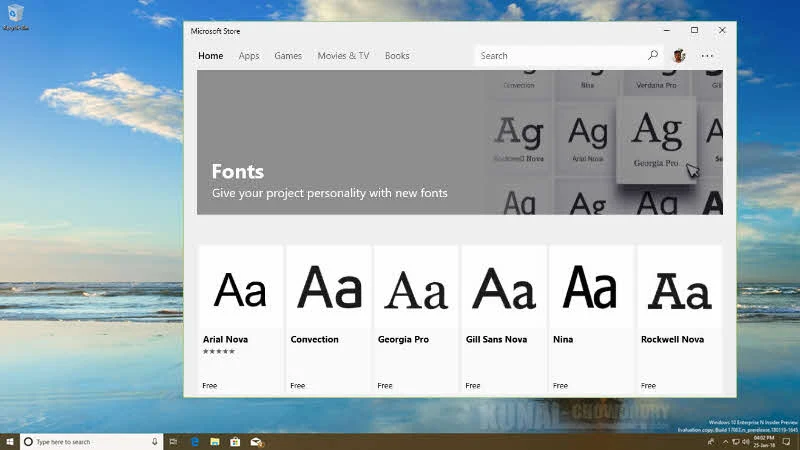Select the Recycle Bin desktop icon
The width and height of the screenshot is (800, 450).
coord(15,17)
